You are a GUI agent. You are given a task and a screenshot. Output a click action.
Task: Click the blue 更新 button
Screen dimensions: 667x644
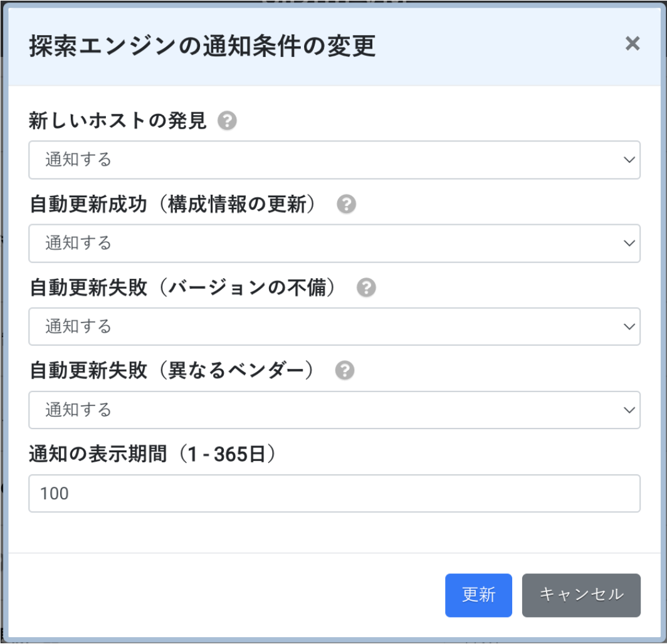coord(478,595)
